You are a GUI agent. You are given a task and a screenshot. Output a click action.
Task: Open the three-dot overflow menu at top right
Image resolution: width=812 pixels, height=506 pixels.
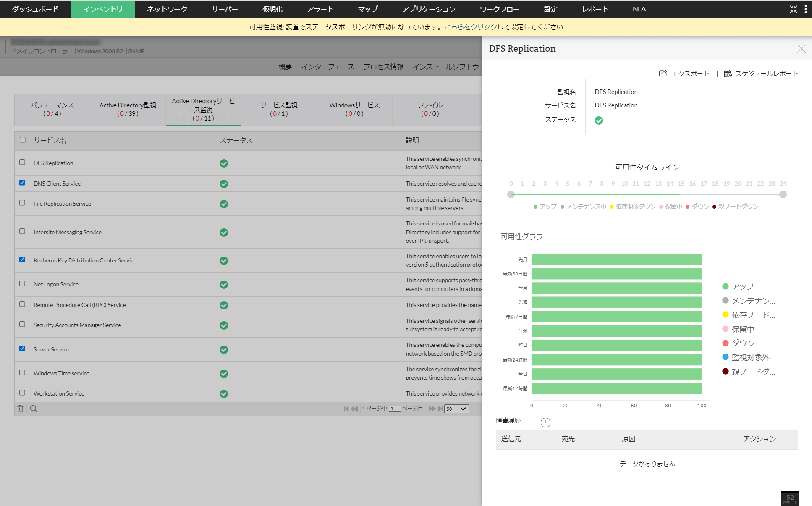click(x=805, y=9)
